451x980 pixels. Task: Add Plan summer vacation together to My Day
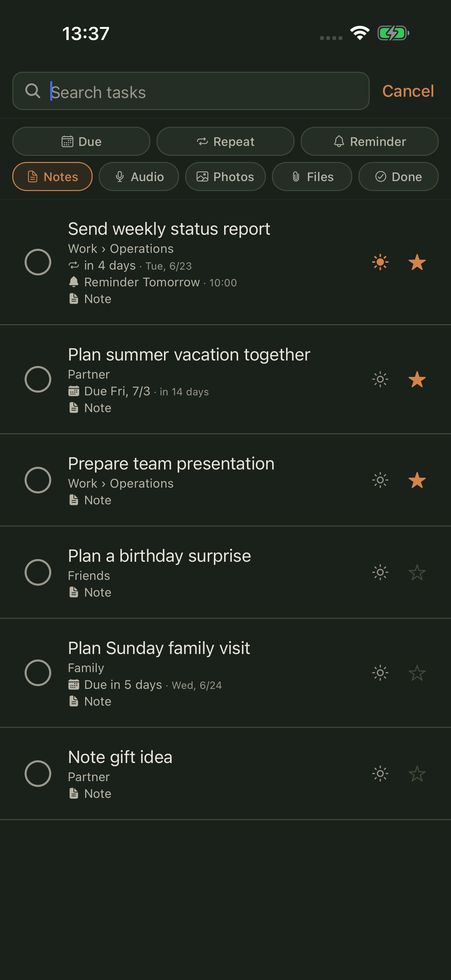click(x=380, y=379)
